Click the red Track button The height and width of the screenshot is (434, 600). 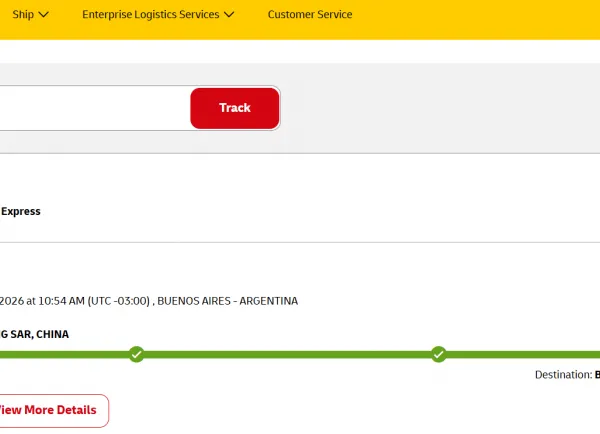point(235,108)
